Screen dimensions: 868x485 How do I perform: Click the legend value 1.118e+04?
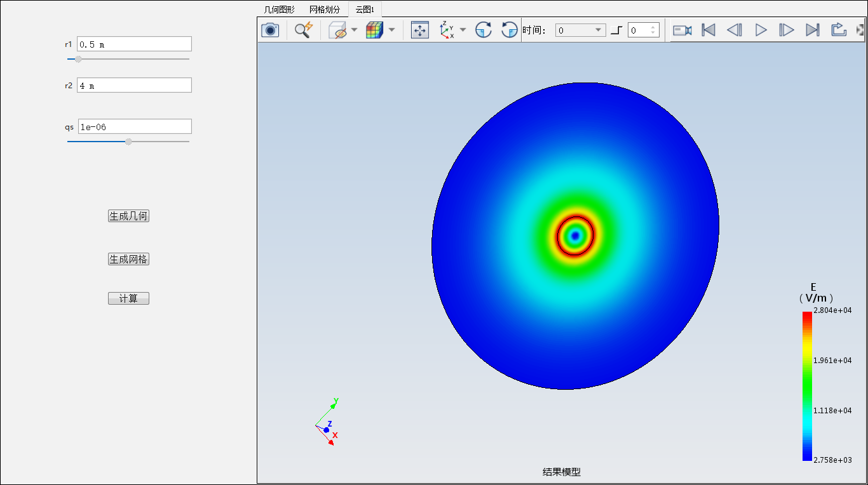point(832,411)
